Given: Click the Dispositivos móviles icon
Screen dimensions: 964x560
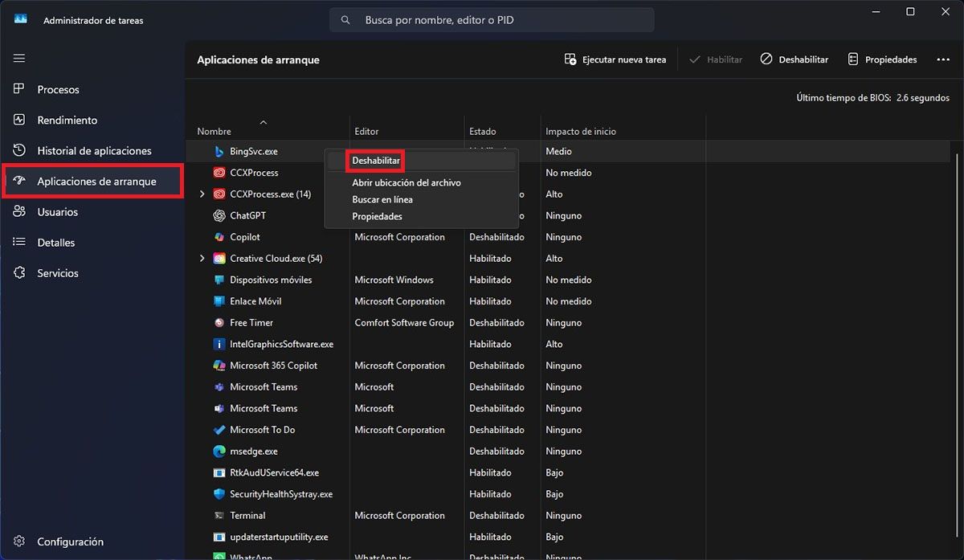Looking at the screenshot, I should pyautogui.click(x=219, y=280).
